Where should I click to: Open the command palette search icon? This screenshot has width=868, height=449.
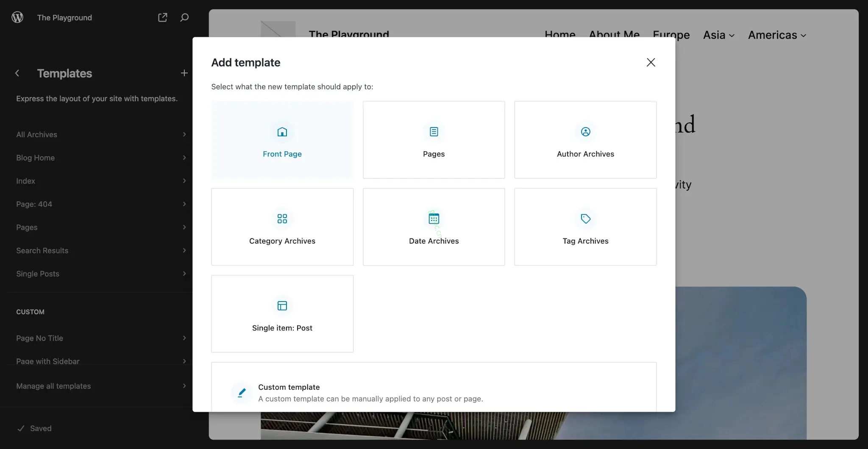(184, 17)
